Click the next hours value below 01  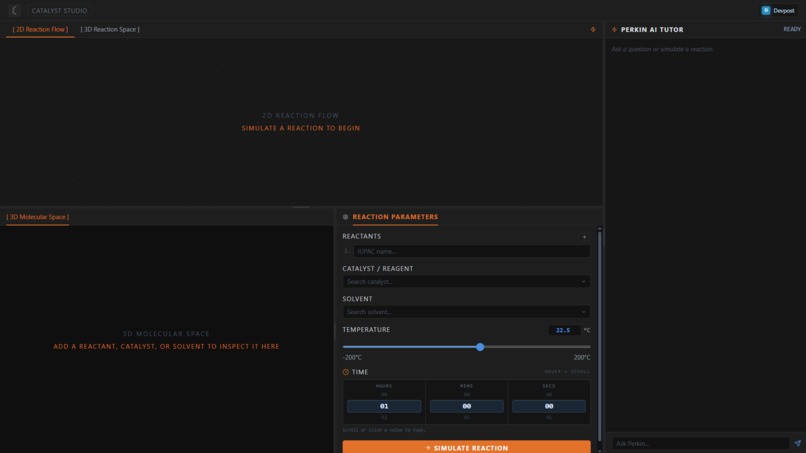[384, 418]
